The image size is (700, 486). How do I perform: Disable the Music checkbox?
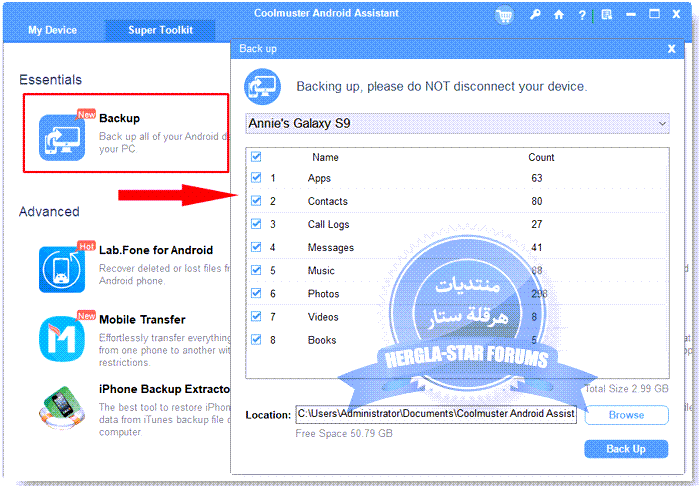pyautogui.click(x=256, y=270)
